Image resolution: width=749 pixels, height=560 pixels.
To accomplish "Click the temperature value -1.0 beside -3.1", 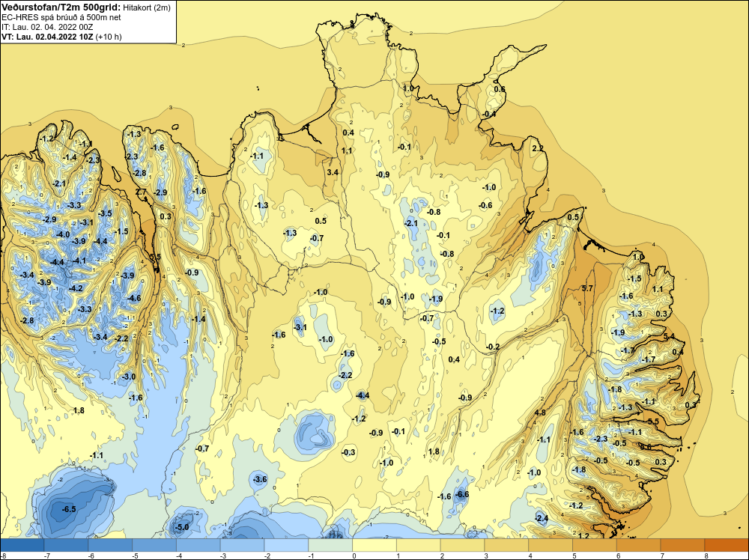I will pyautogui.click(x=325, y=339).
